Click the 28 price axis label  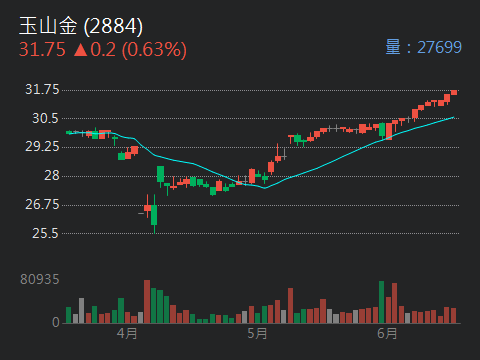[52, 175]
